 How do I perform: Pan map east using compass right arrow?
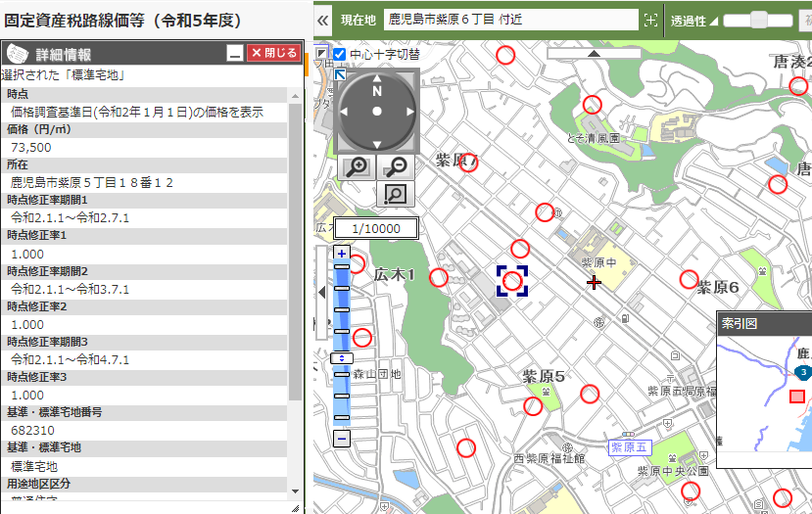(409, 112)
